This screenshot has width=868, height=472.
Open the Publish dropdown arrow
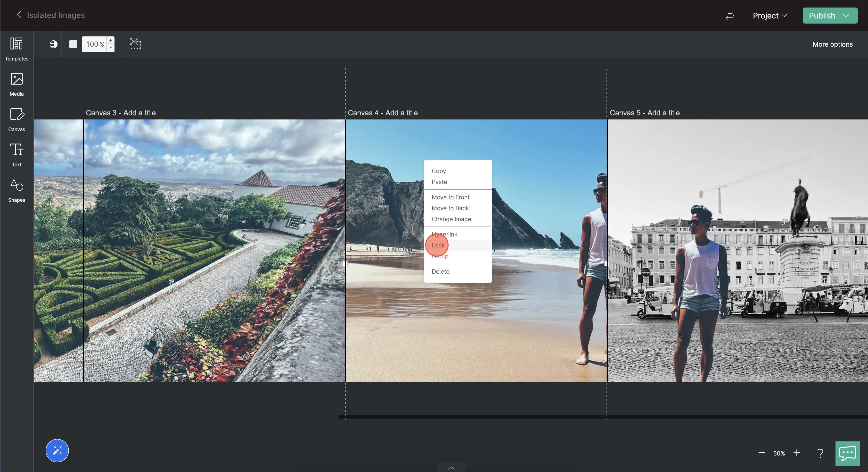846,16
